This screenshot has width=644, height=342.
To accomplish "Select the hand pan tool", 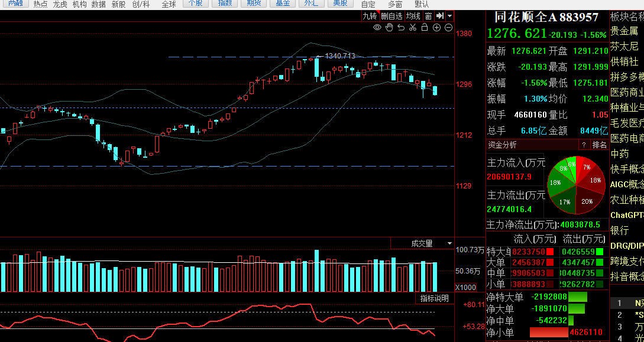I will click(x=389, y=28).
